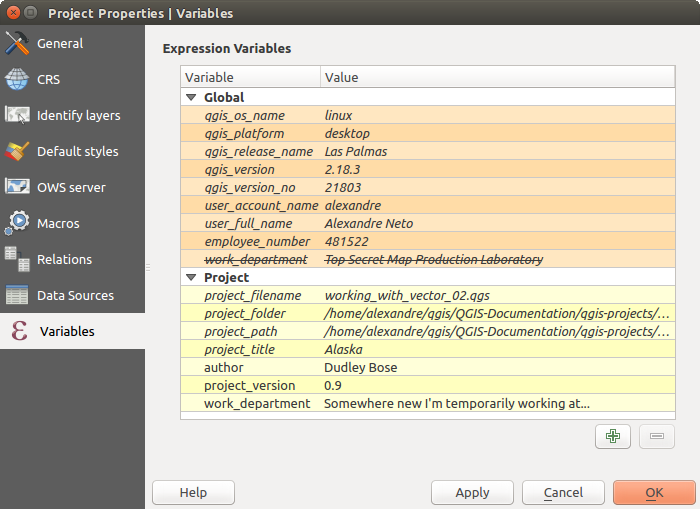Select the project_version variable row
700x509 pixels.
[x=249, y=386]
